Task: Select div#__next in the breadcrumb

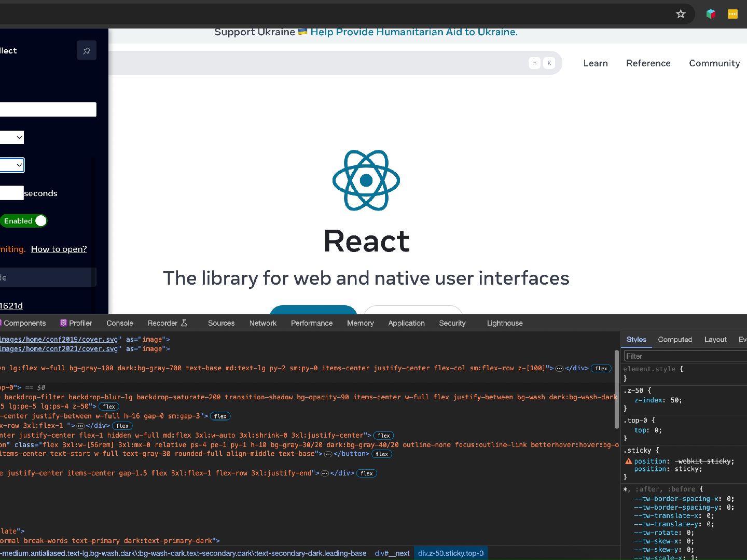Action: pos(392,553)
